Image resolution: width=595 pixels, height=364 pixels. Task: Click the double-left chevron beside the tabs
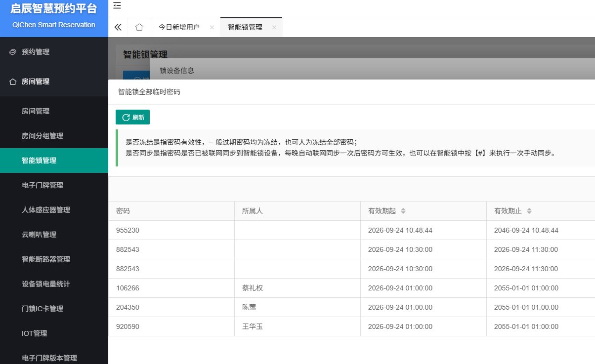pyautogui.click(x=118, y=27)
